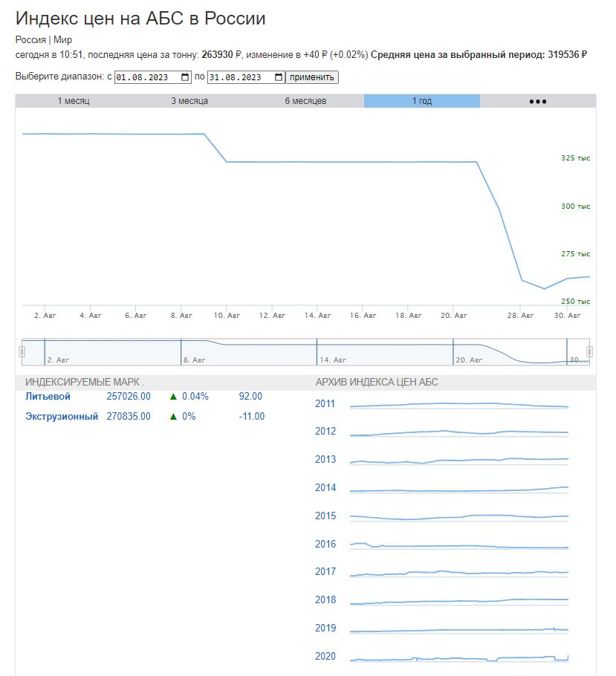Click the АРХИВ ИНДЕКСА ЦЕН АБС heading
Image resolution: width=616 pixels, height=676 pixels.
[377, 383]
